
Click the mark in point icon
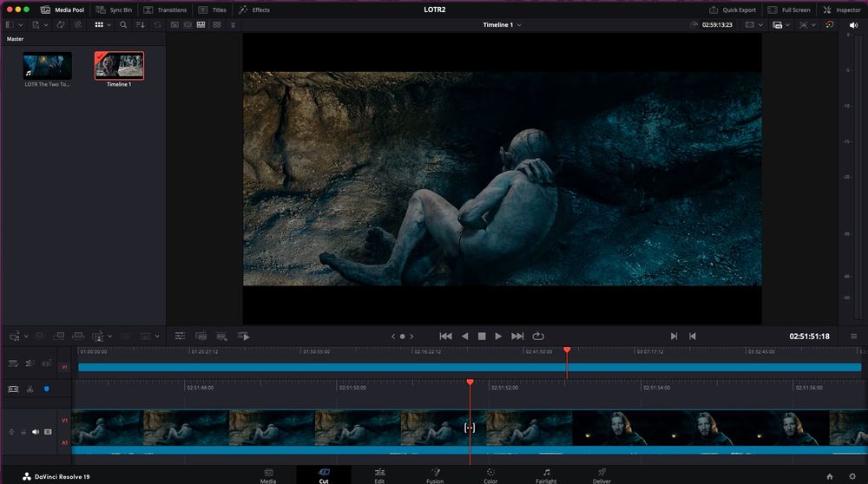coord(674,337)
